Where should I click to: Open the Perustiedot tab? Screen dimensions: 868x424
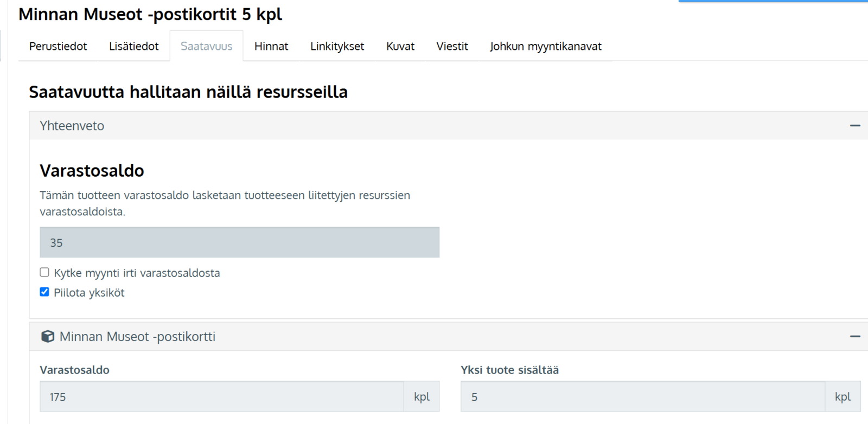coord(58,47)
